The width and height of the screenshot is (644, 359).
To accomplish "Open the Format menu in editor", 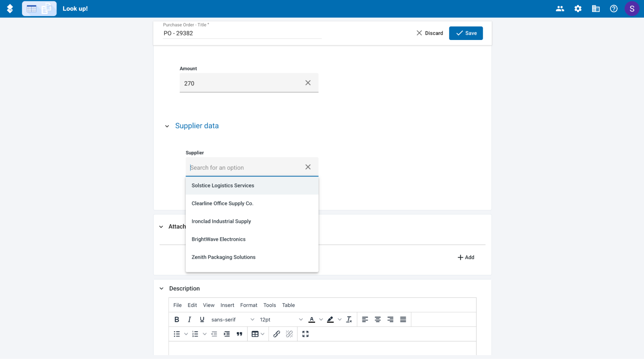I will pyautogui.click(x=249, y=305).
